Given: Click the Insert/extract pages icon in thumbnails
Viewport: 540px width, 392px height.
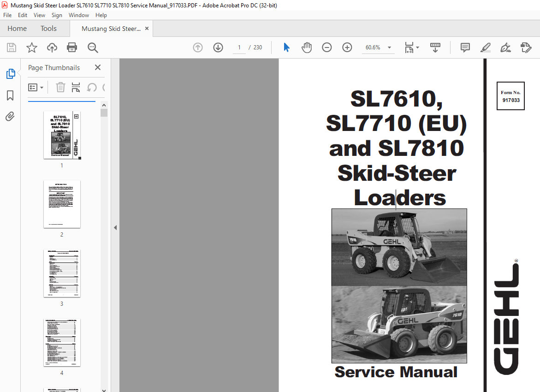Looking at the screenshot, I should [76, 88].
